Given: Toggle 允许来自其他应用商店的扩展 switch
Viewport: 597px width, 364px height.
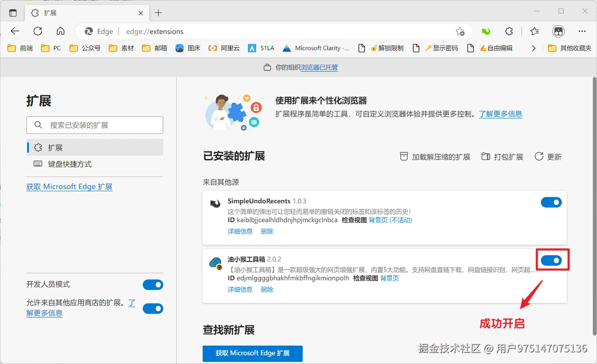Looking at the screenshot, I should 153,309.
